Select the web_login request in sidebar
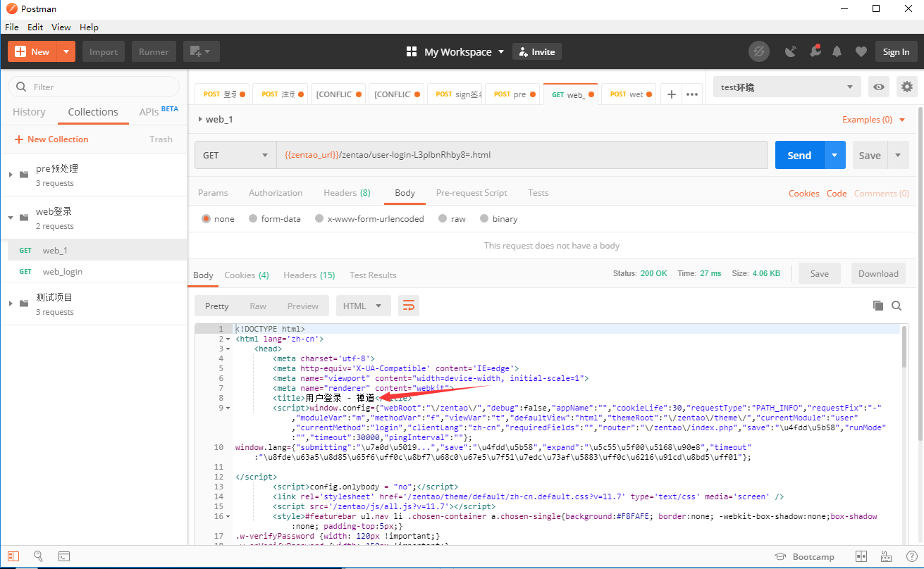The width and height of the screenshot is (924, 569). 94,271
